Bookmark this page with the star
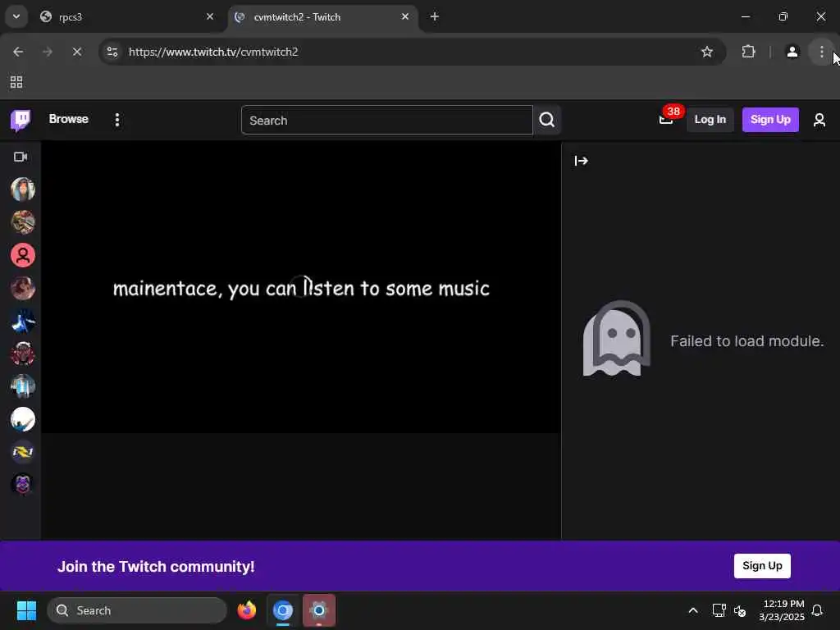The width and height of the screenshot is (840, 630). coord(707,52)
